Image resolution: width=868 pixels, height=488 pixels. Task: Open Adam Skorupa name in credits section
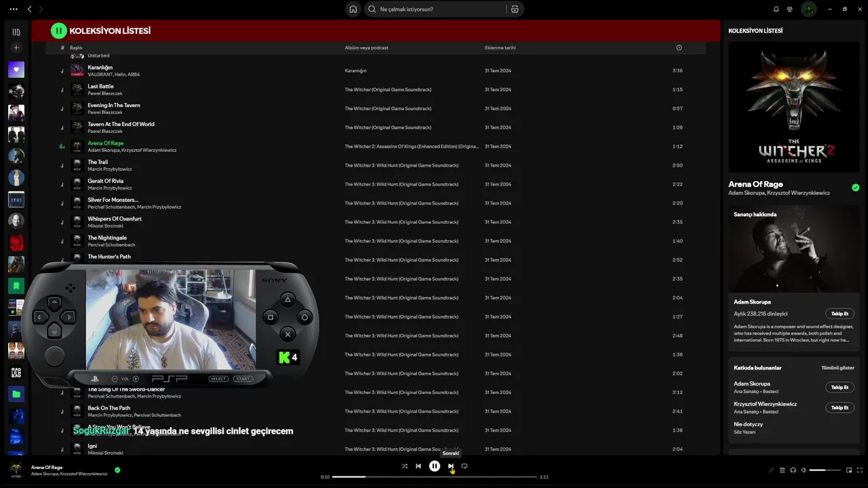(751, 384)
